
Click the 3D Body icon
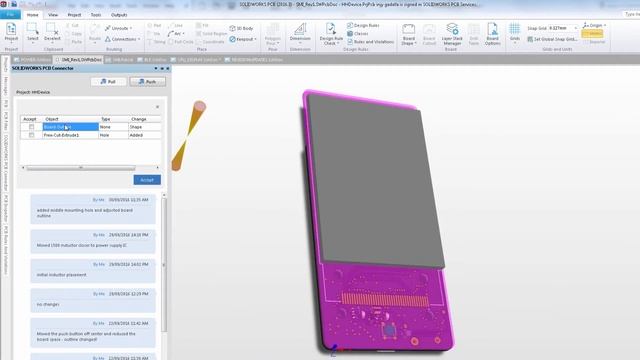point(232,28)
